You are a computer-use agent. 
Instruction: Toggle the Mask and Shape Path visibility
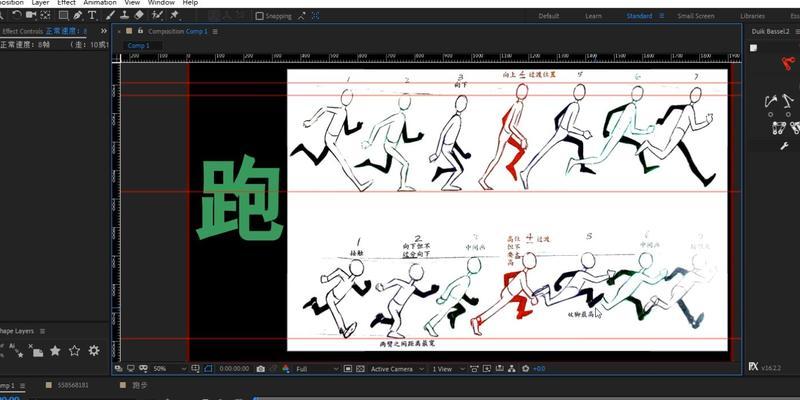tap(208, 368)
